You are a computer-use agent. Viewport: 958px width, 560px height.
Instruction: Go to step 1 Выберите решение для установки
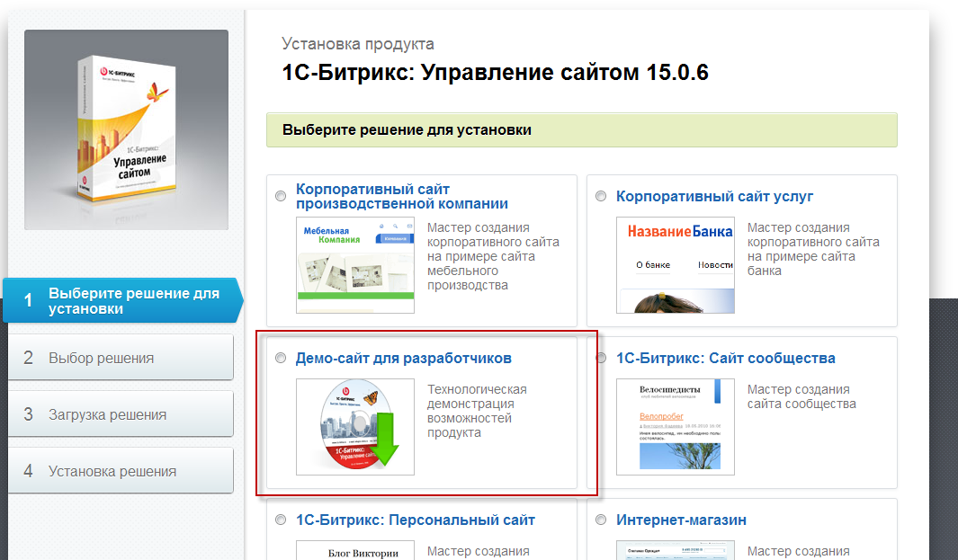[122, 300]
